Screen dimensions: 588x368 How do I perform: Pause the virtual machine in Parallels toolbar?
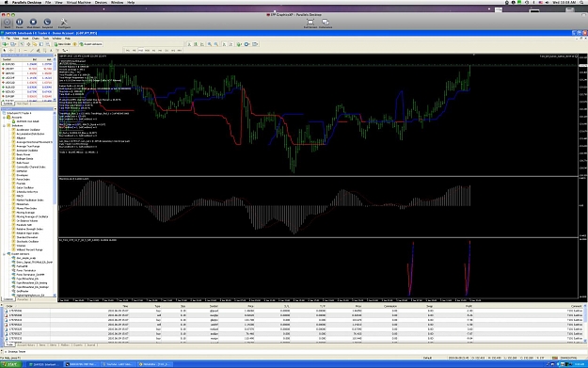tap(20, 23)
